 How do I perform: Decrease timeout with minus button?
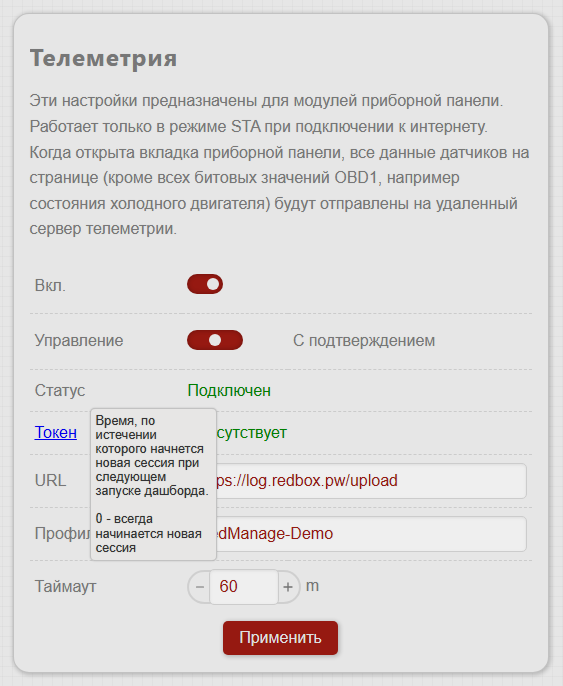point(199,587)
